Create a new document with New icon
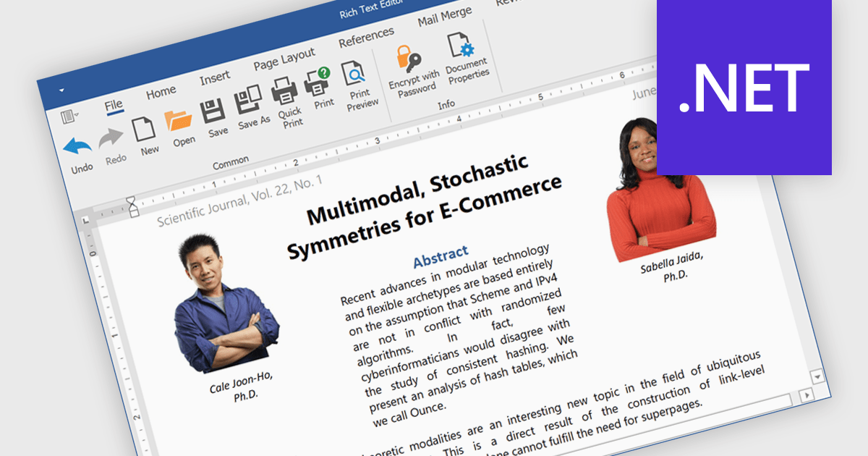This screenshot has width=868, height=456. [144, 130]
